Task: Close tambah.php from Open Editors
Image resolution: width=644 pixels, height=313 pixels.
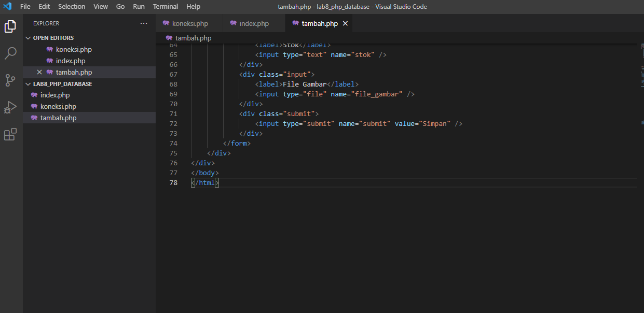Action: coord(39,72)
